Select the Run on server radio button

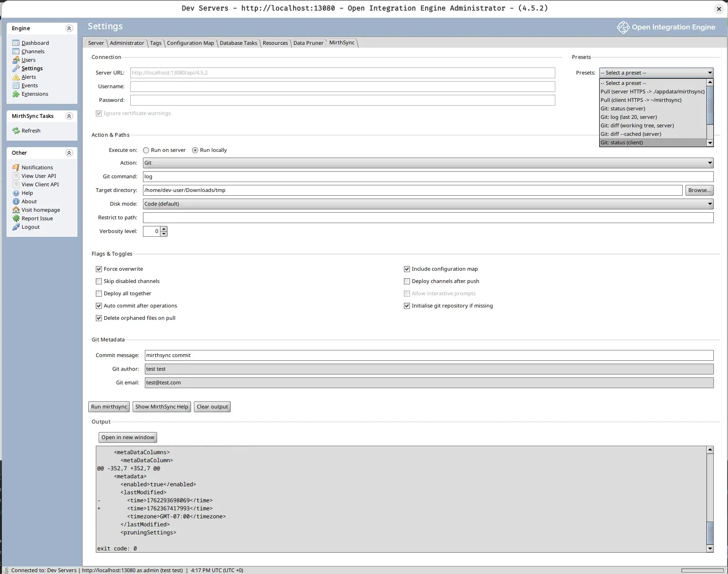pos(146,150)
